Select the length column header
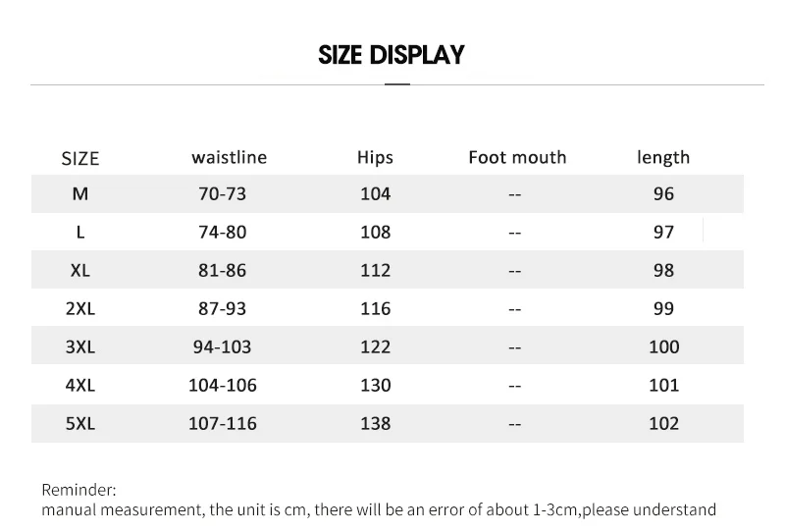Viewport: 785px width, 532px height. coord(663,158)
